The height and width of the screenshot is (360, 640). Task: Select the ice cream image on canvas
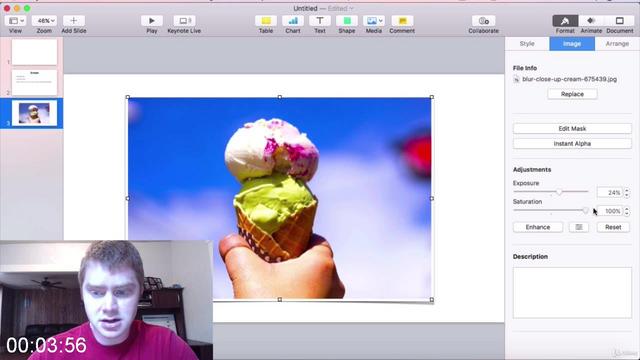(280, 198)
